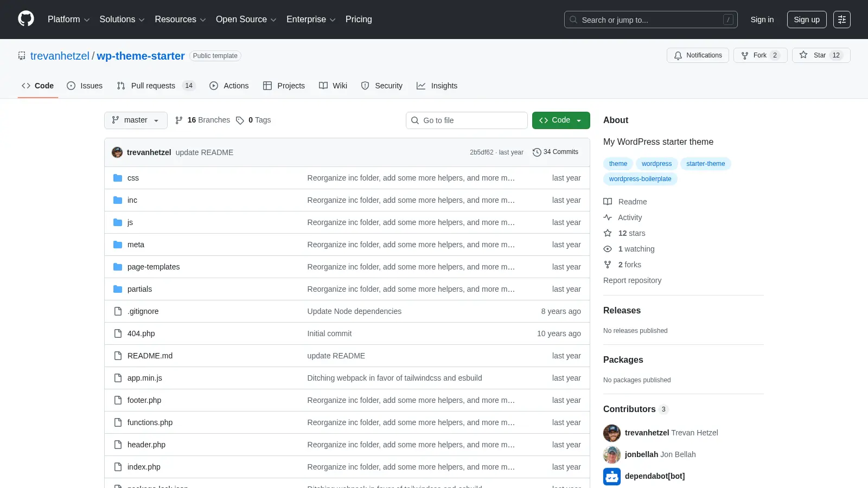Switch to the Projects tab
The height and width of the screenshot is (488, 868).
pos(284,86)
